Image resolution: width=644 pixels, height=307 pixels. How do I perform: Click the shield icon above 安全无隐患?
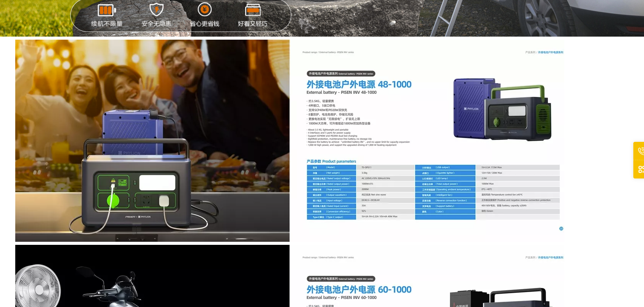[156, 10]
